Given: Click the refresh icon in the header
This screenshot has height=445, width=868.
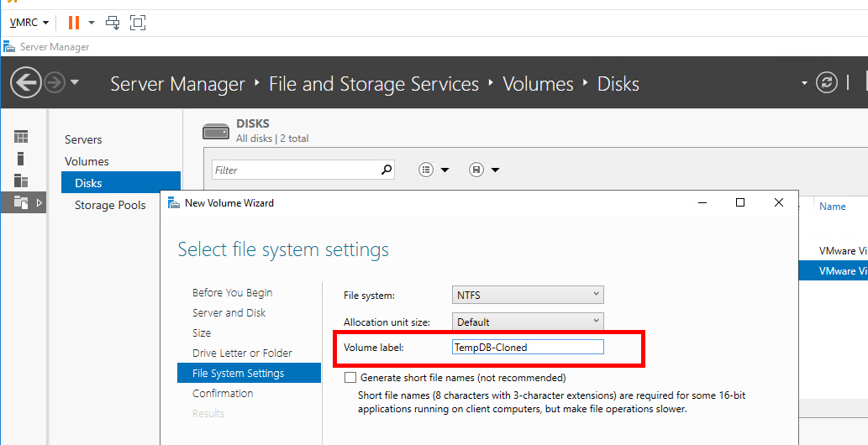Looking at the screenshot, I should point(828,82).
